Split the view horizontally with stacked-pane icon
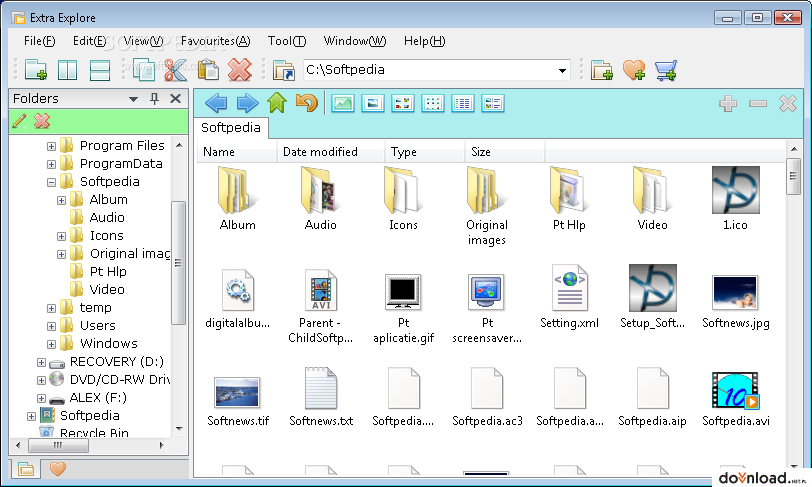The width and height of the screenshot is (812, 487). pos(99,70)
